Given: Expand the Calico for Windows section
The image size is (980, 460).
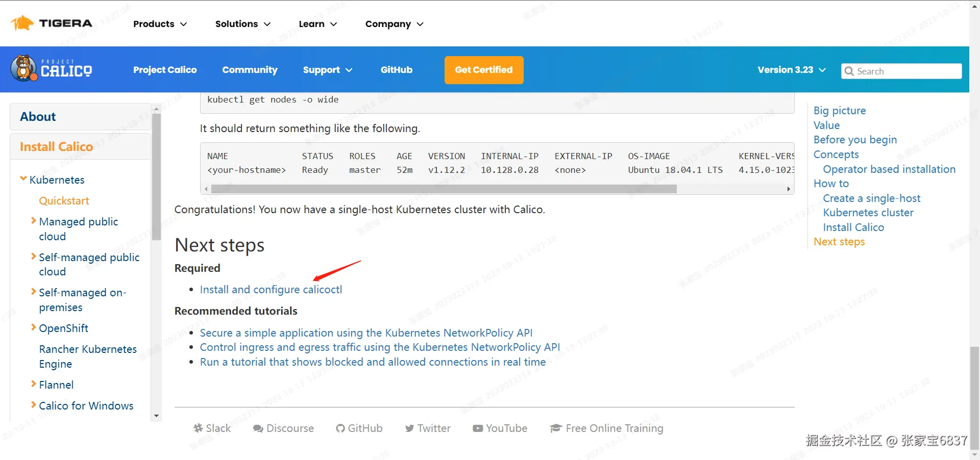Looking at the screenshot, I should [34, 405].
